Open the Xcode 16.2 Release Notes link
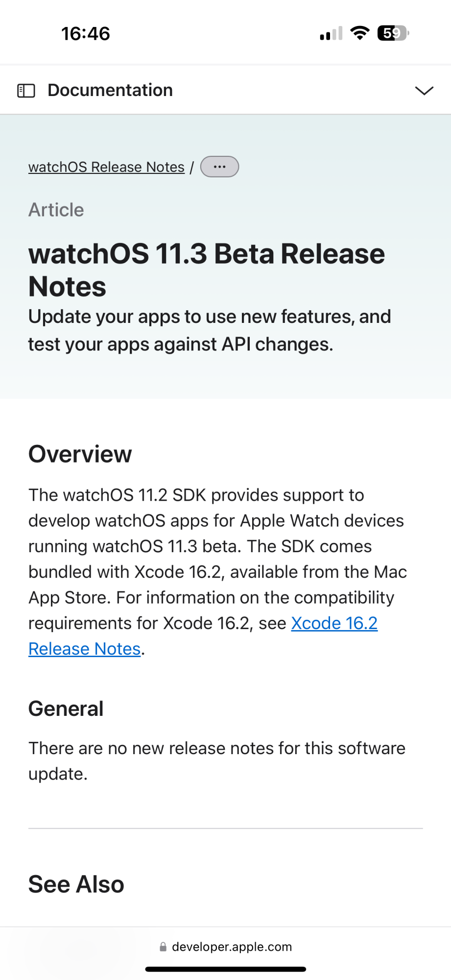The image size is (451, 980). click(x=334, y=623)
